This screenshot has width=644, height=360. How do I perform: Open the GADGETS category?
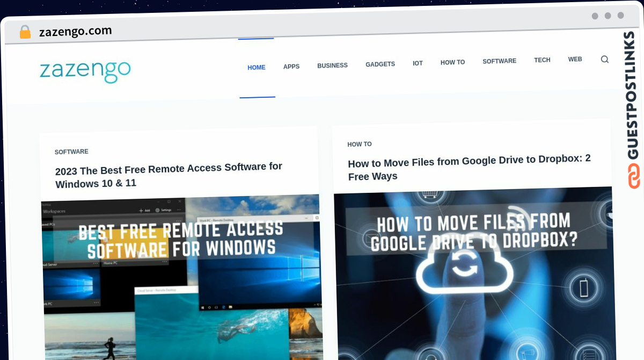(x=380, y=64)
